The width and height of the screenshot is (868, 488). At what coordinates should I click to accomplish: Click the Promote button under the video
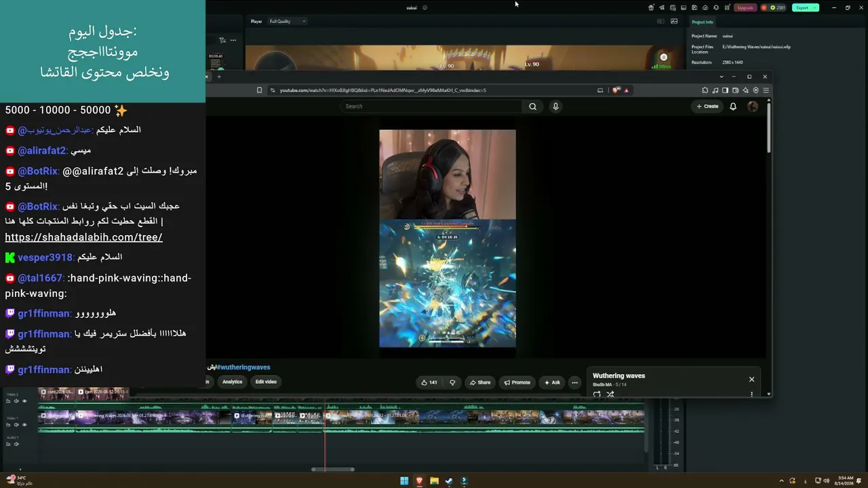517,382
